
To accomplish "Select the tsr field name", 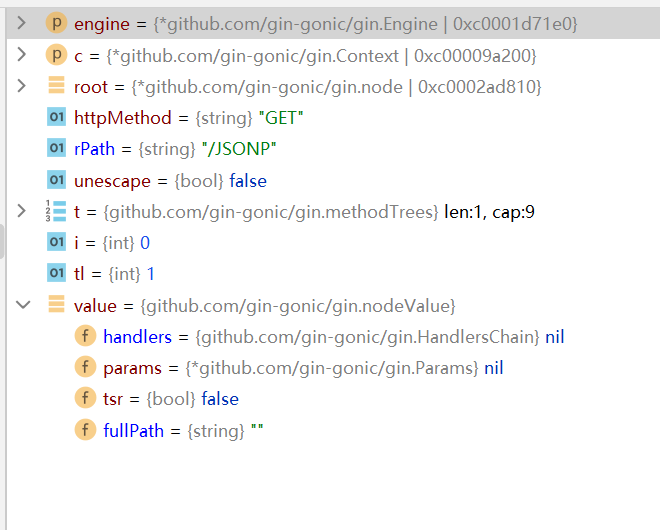I will point(113,399).
